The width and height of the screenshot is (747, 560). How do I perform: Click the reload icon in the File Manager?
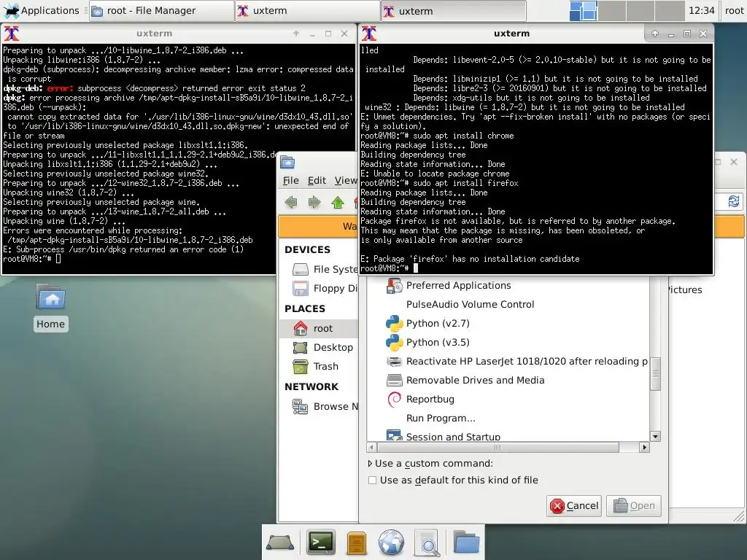coord(734,201)
